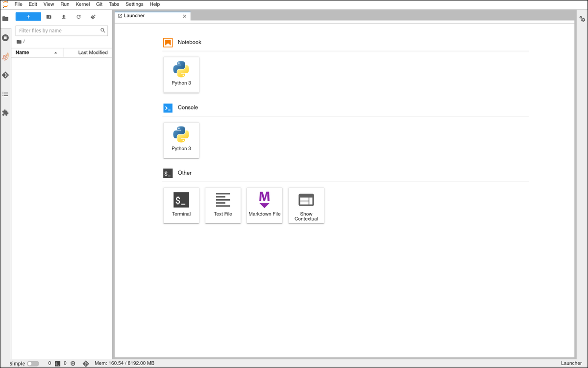Open the Running Terminals and Kernels sidebar

pos(5,38)
